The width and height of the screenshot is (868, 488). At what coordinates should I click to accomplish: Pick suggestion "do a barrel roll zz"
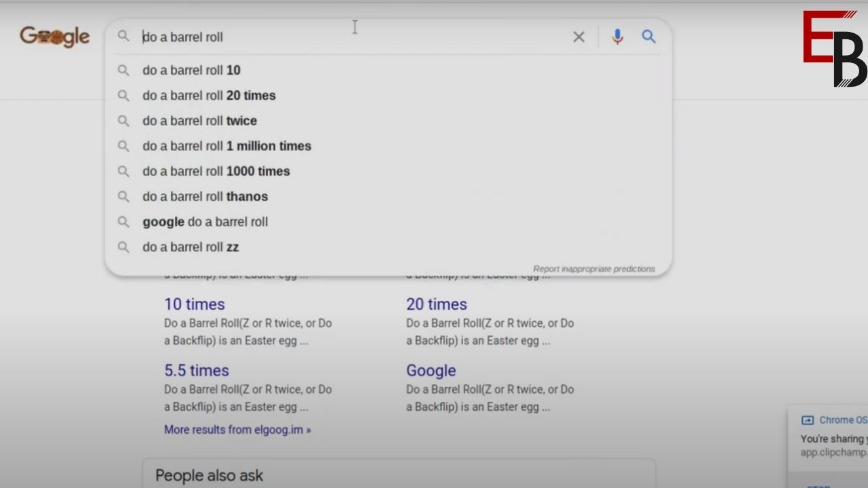tap(389, 247)
